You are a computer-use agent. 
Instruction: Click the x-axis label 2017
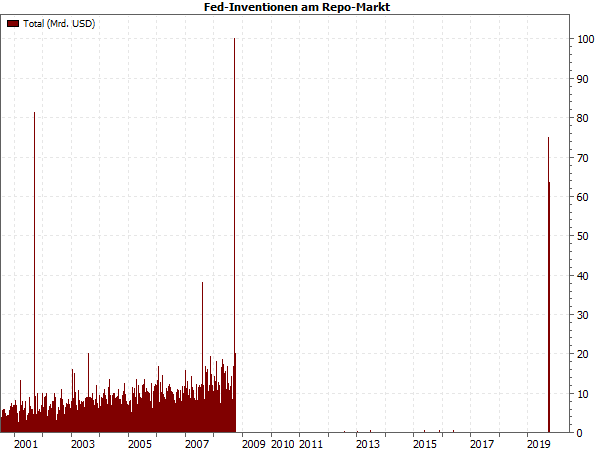click(x=482, y=444)
